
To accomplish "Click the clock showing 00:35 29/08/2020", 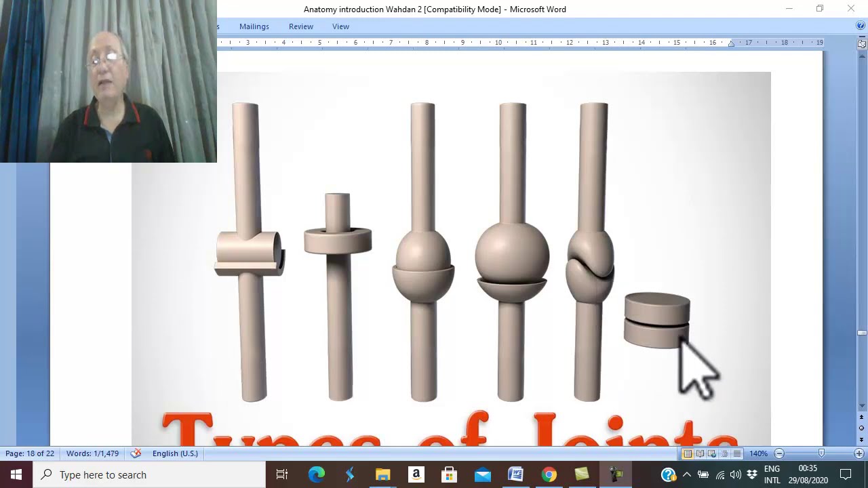I will (x=808, y=474).
